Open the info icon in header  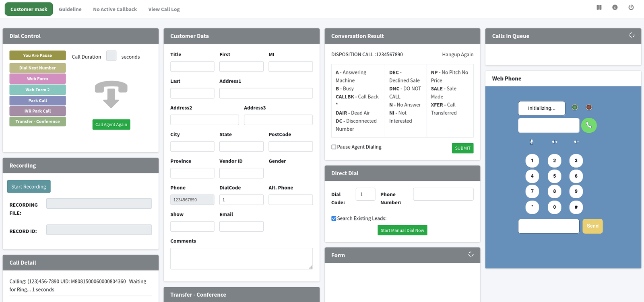(615, 7)
